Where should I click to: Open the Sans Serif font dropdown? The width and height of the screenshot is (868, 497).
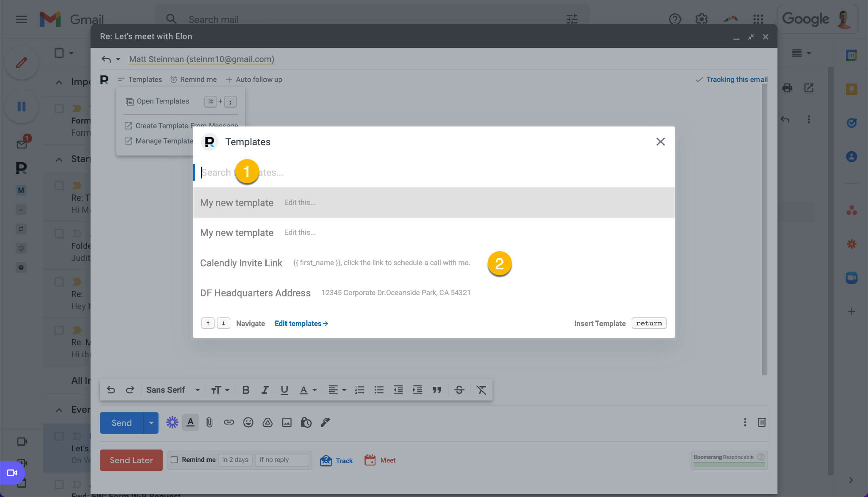(x=173, y=390)
